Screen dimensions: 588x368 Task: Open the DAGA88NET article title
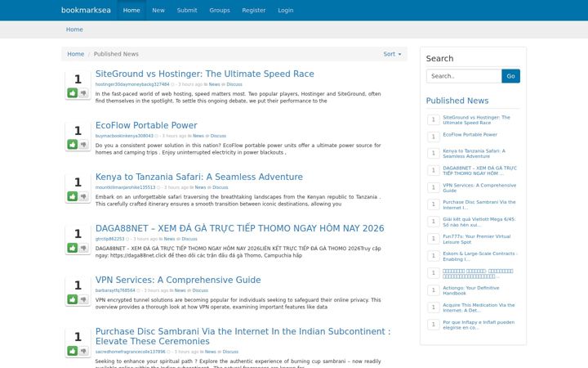point(239,228)
